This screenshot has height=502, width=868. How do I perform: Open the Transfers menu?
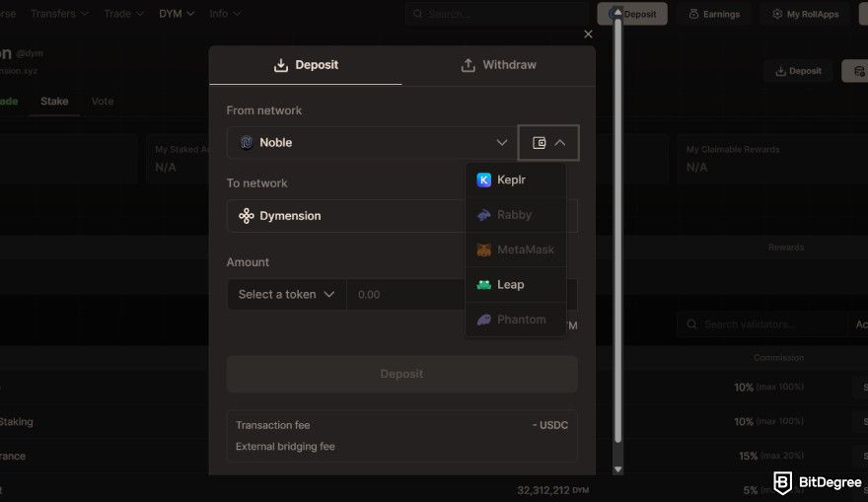(59, 13)
